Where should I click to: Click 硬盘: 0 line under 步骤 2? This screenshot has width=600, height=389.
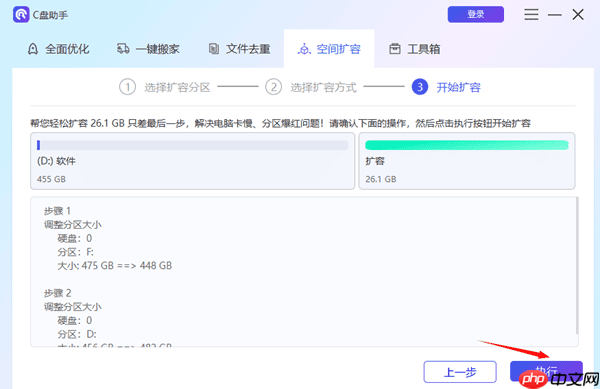point(75,320)
